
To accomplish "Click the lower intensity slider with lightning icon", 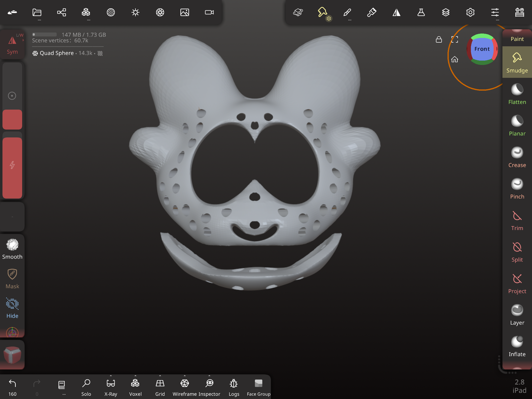I will click(12, 165).
